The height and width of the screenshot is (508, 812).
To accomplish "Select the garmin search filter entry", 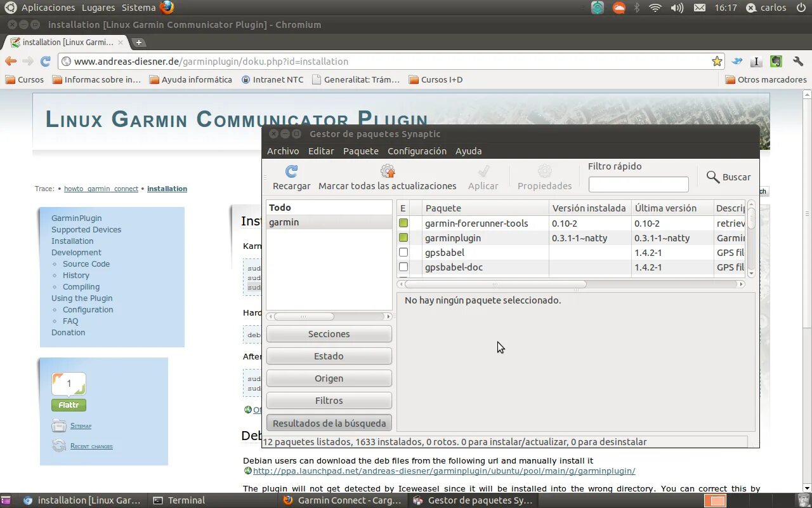I will (329, 222).
